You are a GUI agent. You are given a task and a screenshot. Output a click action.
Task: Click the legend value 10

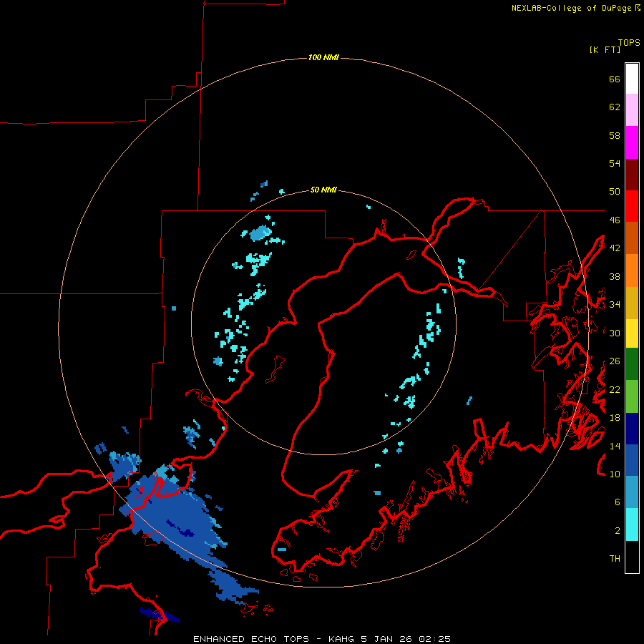[x=615, y=474]
